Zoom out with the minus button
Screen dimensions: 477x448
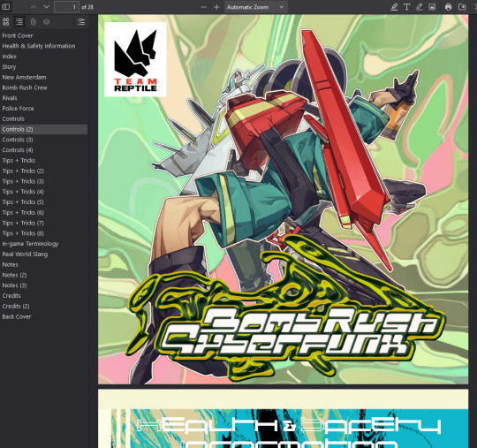point(203,7)
